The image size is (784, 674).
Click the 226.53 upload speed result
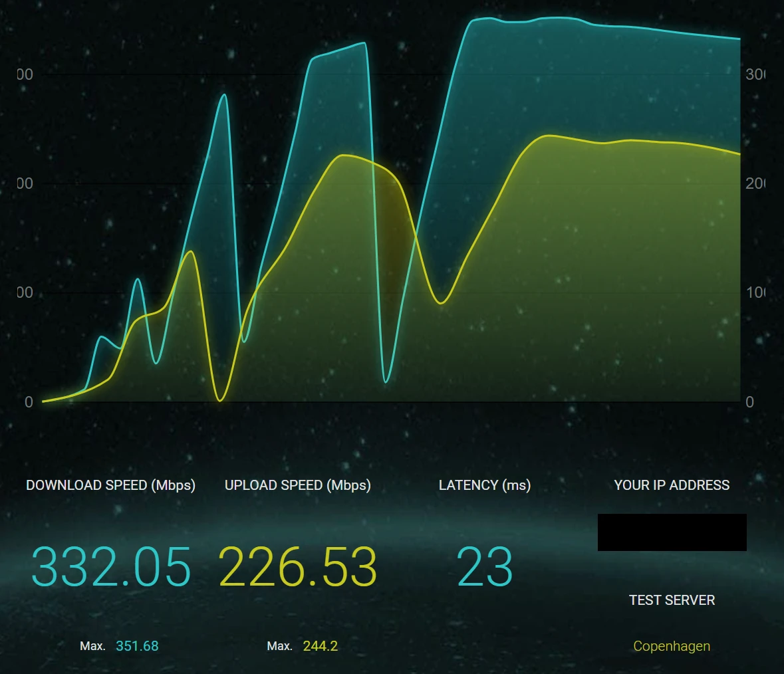[298, 567]
